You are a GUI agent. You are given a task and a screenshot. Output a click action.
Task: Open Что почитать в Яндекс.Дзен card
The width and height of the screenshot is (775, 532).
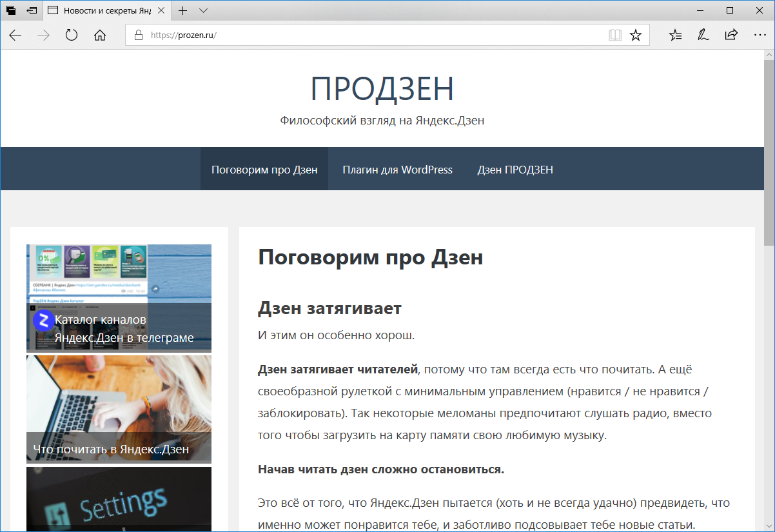click(x=119, y=409)
